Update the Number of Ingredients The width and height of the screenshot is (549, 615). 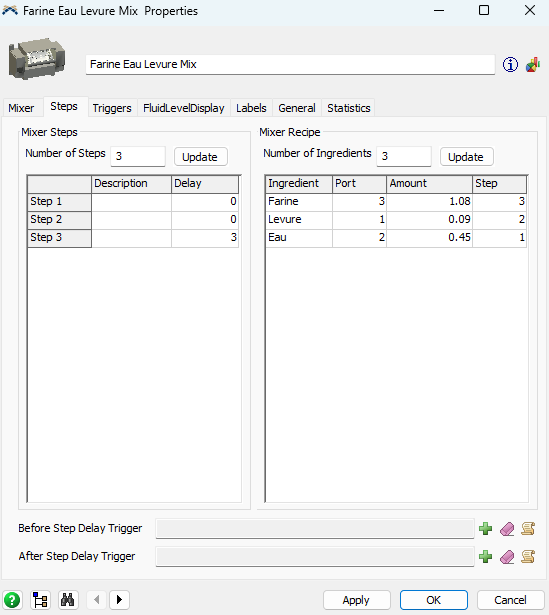pyautogui.click(x=466, y=157)
